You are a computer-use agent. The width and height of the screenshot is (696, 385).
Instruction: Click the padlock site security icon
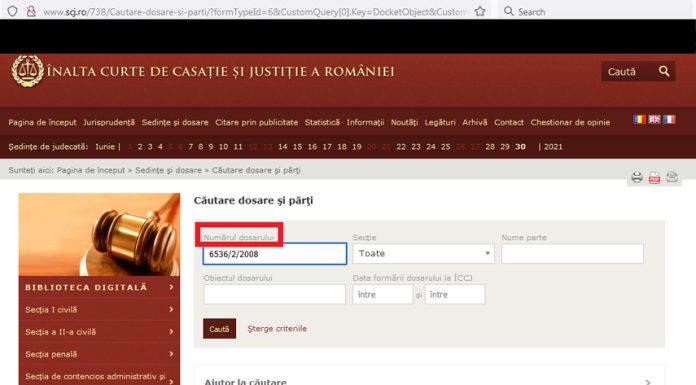tap(31, 11)
